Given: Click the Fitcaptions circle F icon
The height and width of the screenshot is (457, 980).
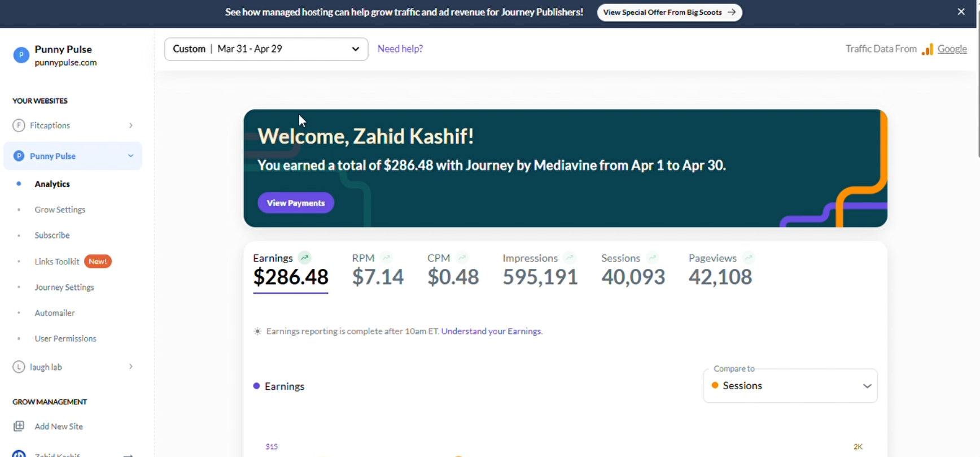Looking at the screenshot, I should (19, 125).
